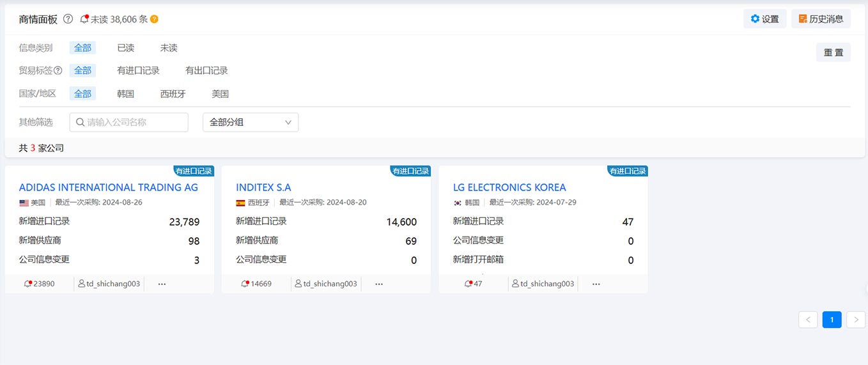
Task: Click the 共 3 家公司 company count text
Action: (42, 148)
